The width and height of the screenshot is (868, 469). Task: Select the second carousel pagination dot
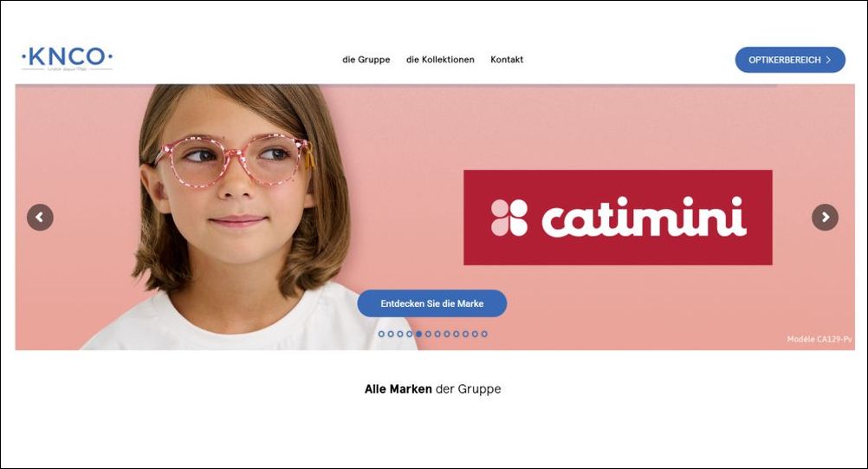[391, 334]
